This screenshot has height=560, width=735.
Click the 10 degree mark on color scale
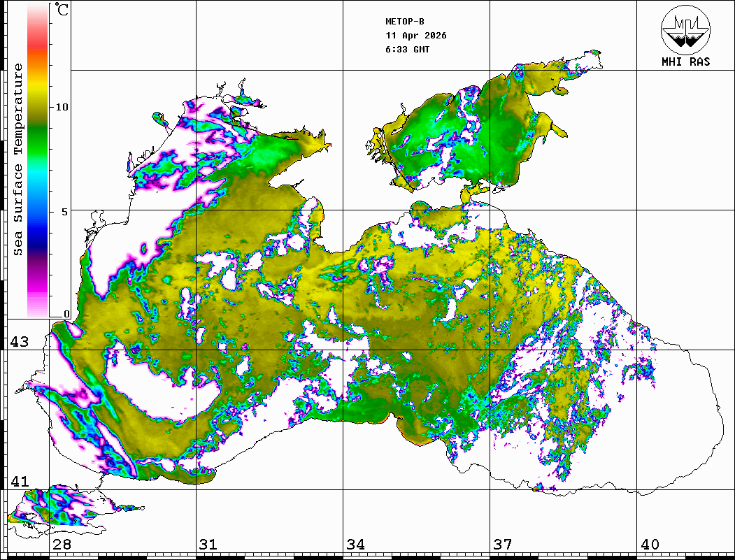tap(62, 107)
